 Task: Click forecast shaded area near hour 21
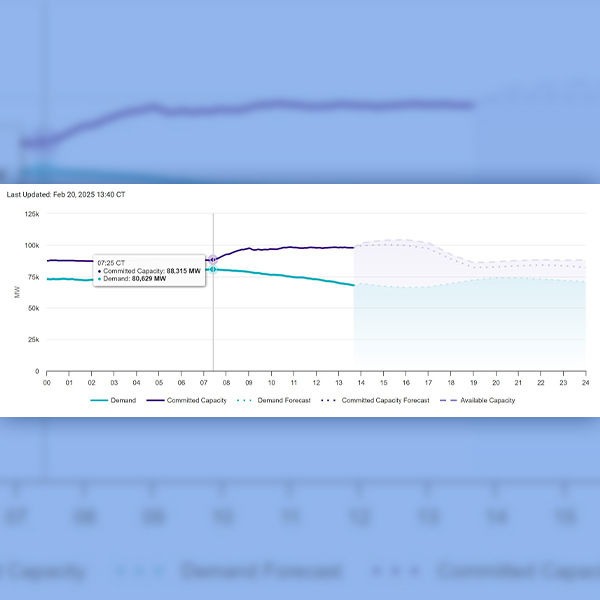pyautogui.click(x=518, y=320)
